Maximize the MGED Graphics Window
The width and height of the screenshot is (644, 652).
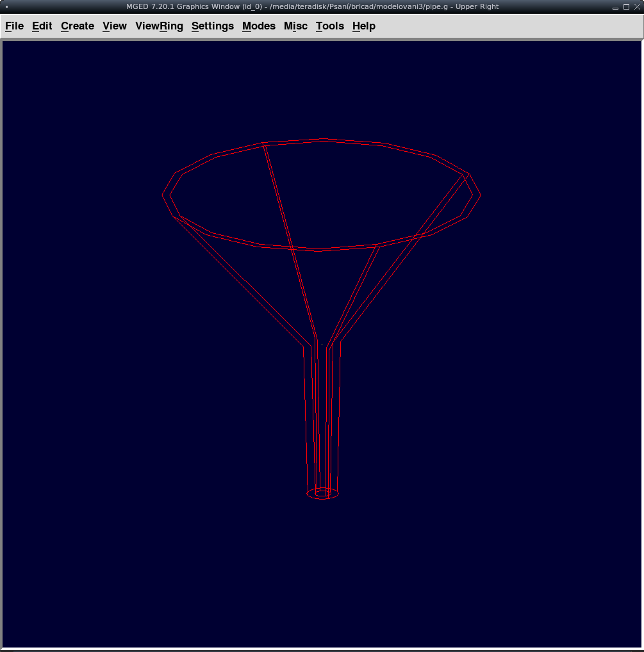coord(626,6)
